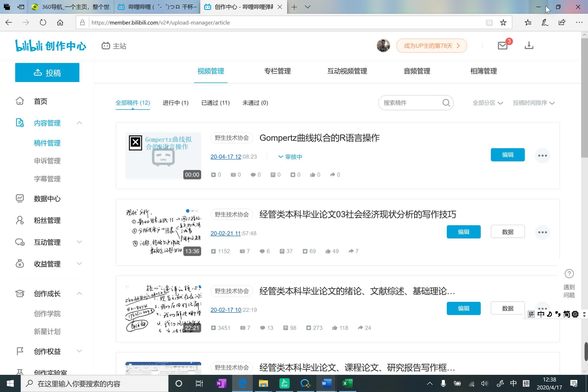Open 收益管理 revenue management
Image resolution: width=588 pixels, height=392 pixels.
[x=48, y=264]
